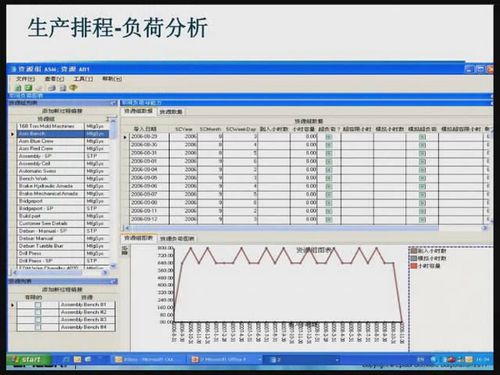The image size is (500, 375).
Task: Click the print preview toolbar icon
Action: (63, 88)
